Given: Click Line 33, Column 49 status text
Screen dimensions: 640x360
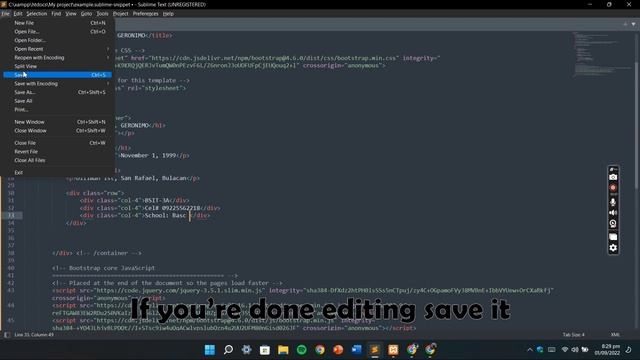Looking at the screenshot, I should point(34,335).
